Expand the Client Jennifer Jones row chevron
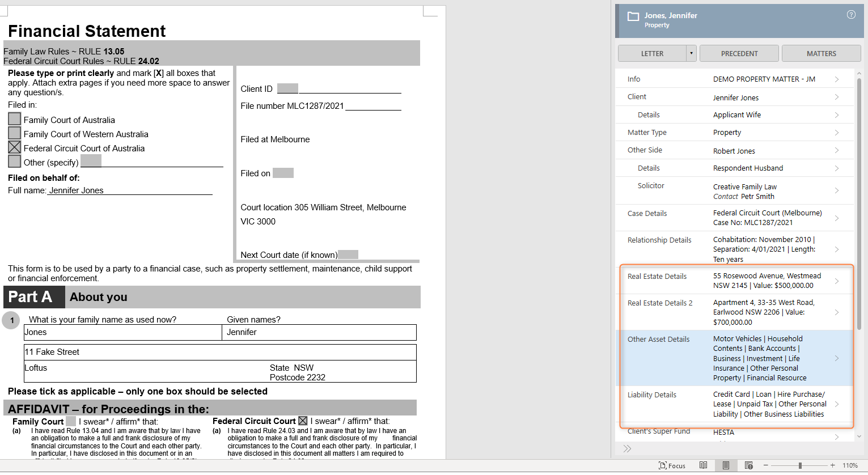The height and width of the screenshot is (475, 868). click(837, 97)
